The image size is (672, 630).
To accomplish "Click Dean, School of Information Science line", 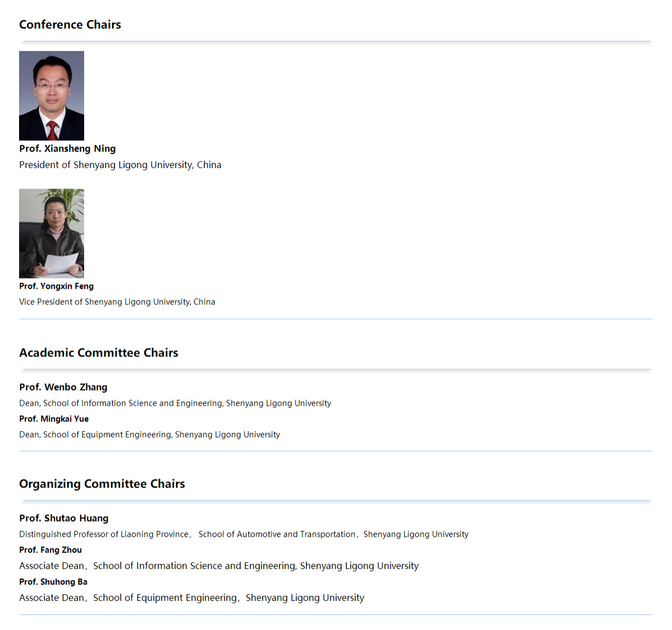I will (175, 403).
